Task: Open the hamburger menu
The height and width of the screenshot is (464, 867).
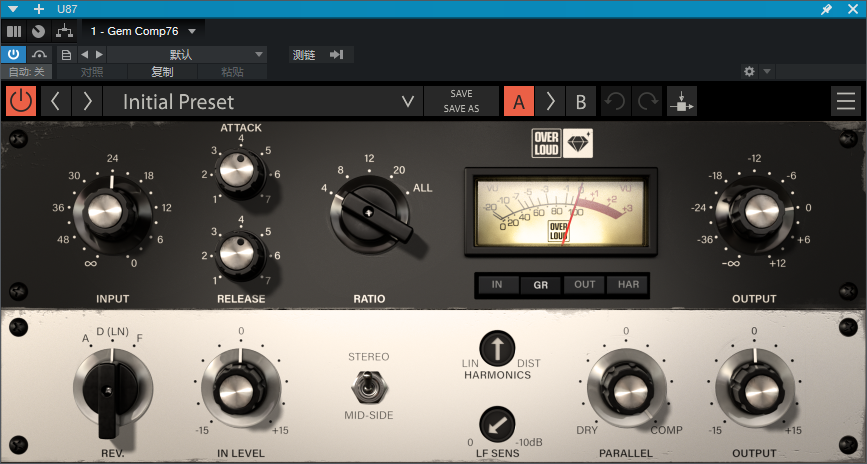Action: coord(845,101)
